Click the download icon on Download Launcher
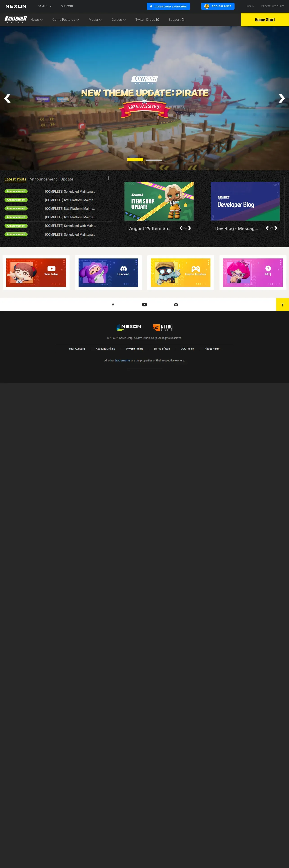The image size is (289, 868). [x=151, y=6]
